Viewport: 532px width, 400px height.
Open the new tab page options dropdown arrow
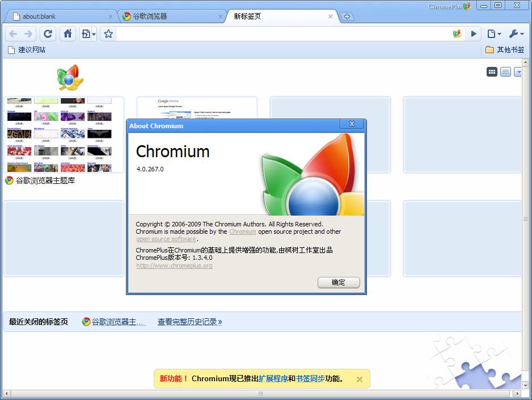pyautogui.click(x=518, y=71)
